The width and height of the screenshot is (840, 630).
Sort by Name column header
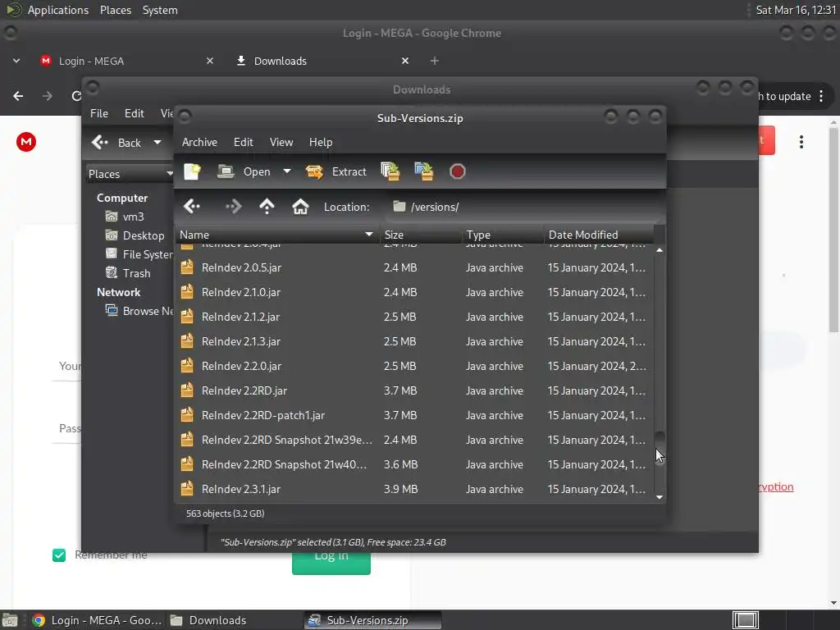[x=276, y=235]
